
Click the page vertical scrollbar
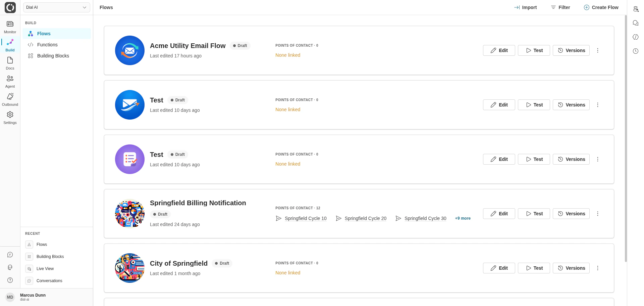[x=626, y=138]
